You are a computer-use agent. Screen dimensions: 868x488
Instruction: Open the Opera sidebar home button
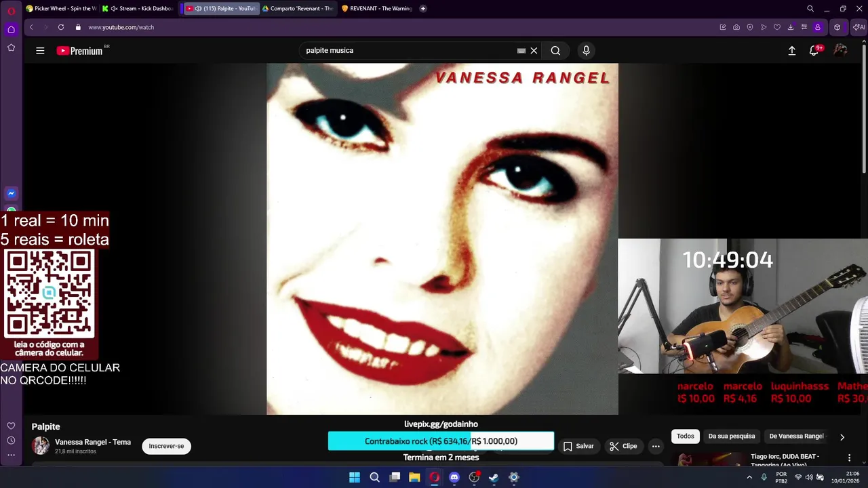11,29
